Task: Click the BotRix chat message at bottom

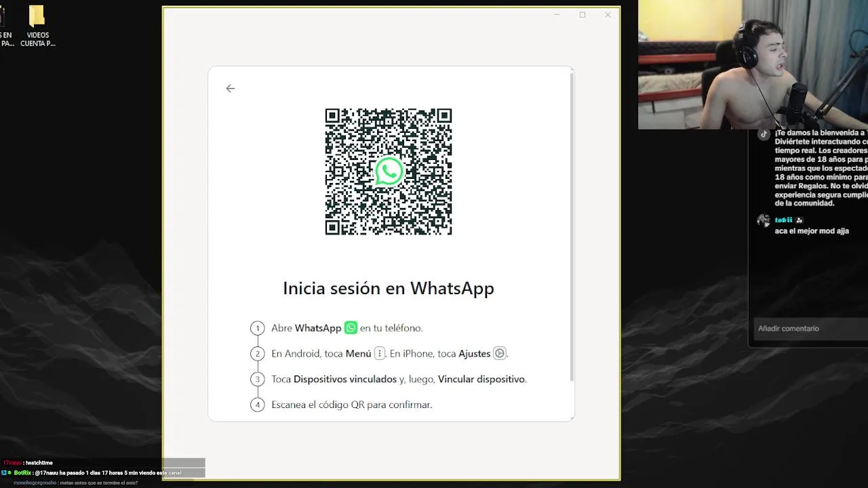Action: pos(92,472)
